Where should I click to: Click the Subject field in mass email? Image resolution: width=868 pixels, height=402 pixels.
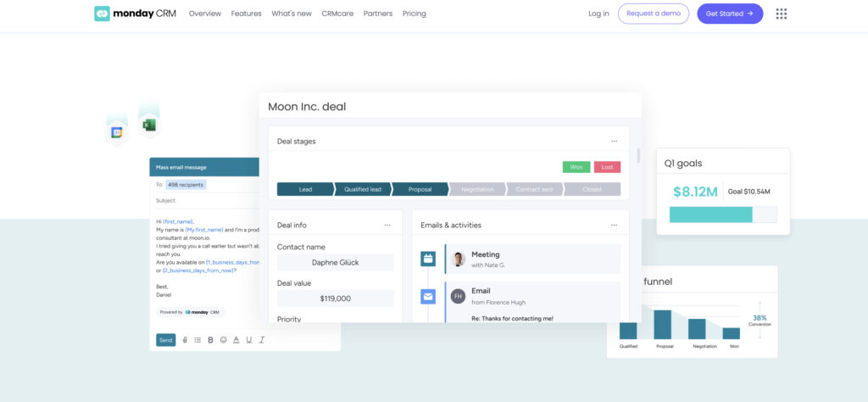click(x=208, y=200)
